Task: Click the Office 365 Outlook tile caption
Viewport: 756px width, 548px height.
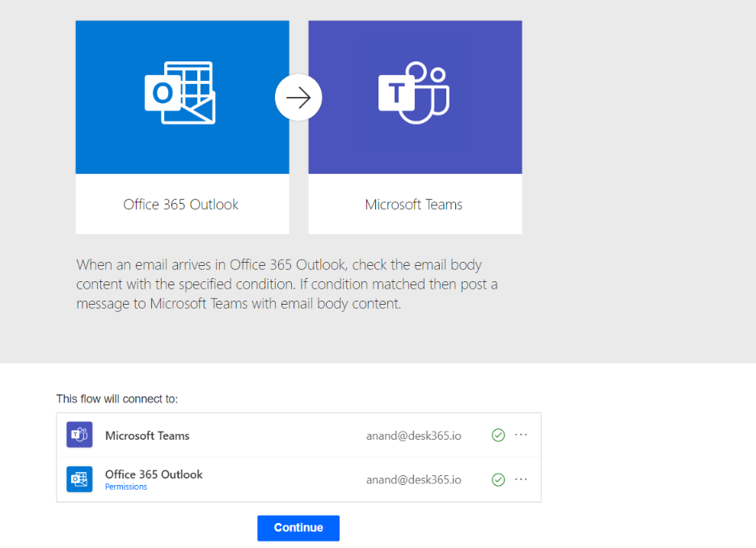Action: click(x=181, y=204)
